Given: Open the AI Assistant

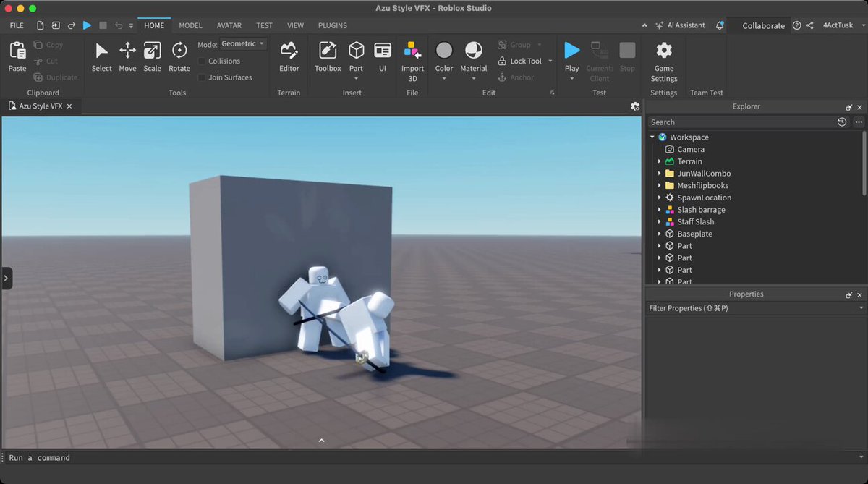Looking at the screenshot, I should pos(680,25).
